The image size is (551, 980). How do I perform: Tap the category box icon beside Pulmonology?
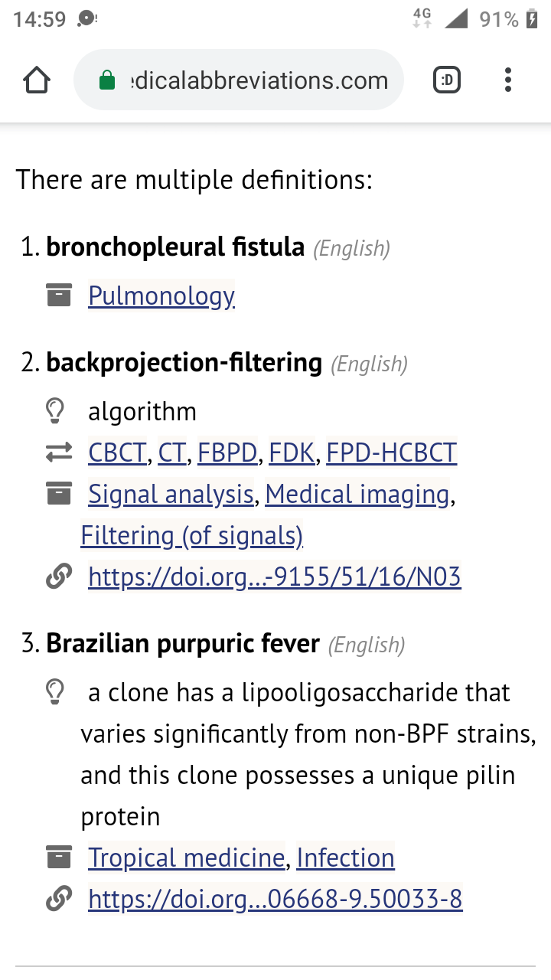[x=59, y=296]
